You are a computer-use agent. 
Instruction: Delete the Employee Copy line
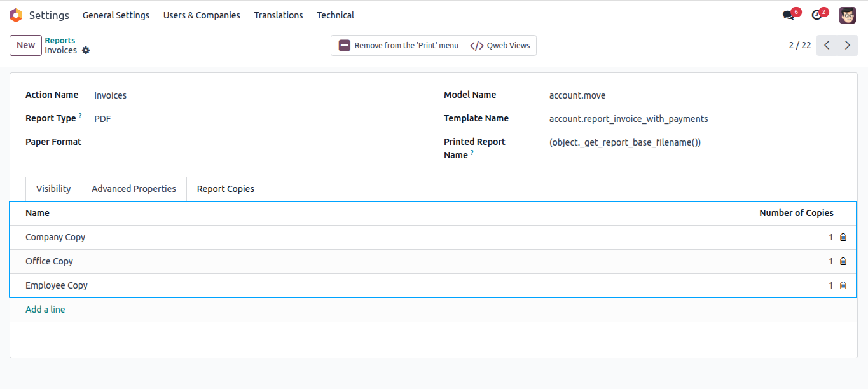(x=843, y=285)
